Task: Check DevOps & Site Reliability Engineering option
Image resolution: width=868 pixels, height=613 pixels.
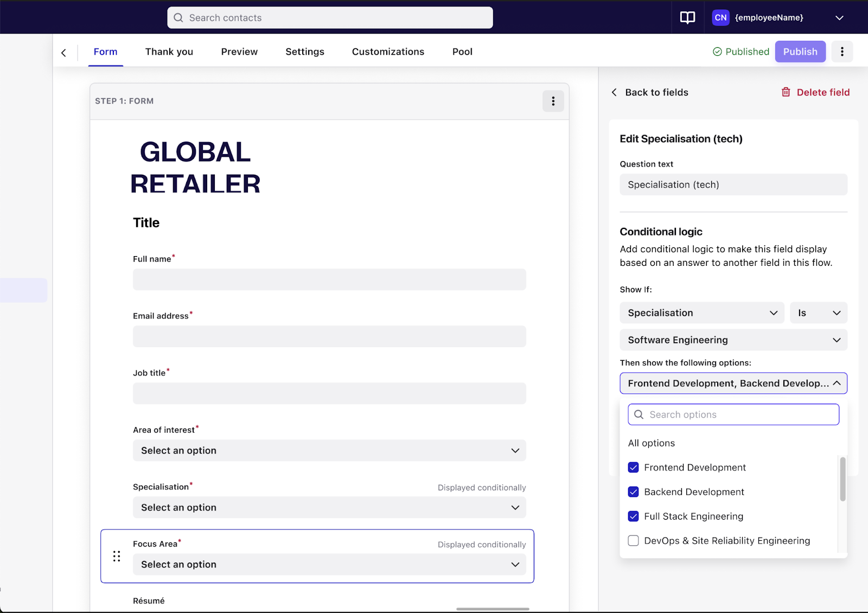Action: (633, 541)
